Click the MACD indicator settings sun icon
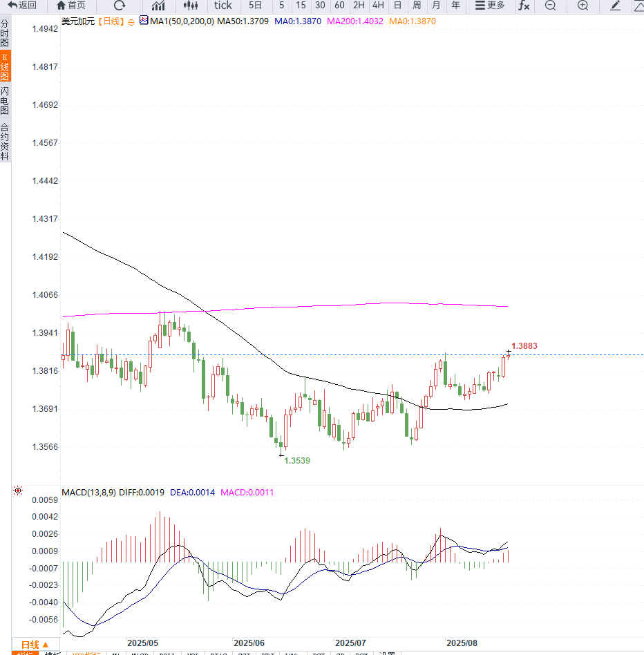644x655 pixels. pyautogui.click(x=18, y=491)
